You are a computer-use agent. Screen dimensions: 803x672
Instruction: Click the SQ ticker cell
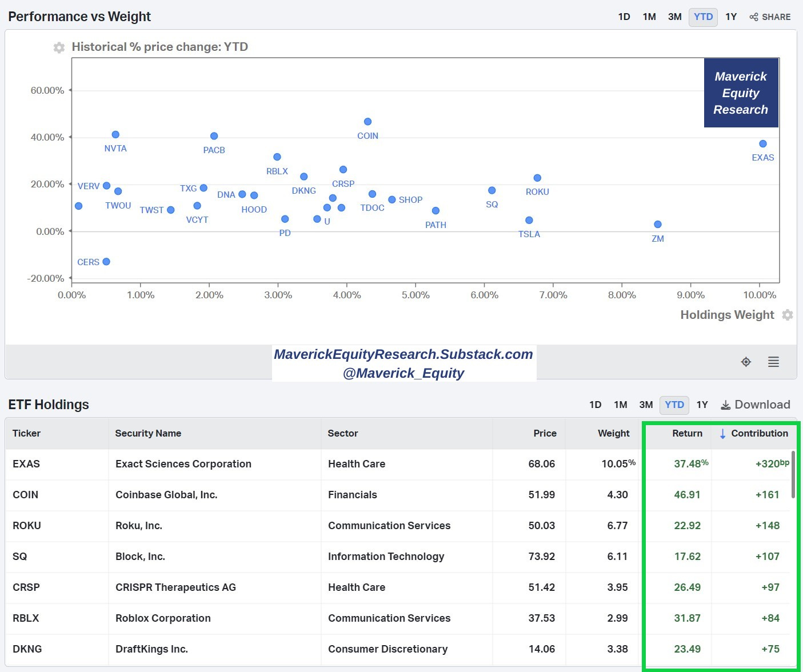20,557
